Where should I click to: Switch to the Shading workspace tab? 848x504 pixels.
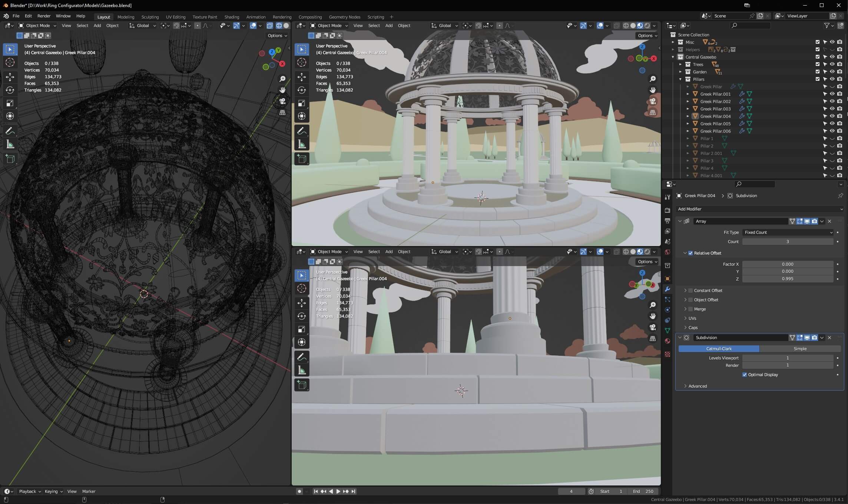232,17
